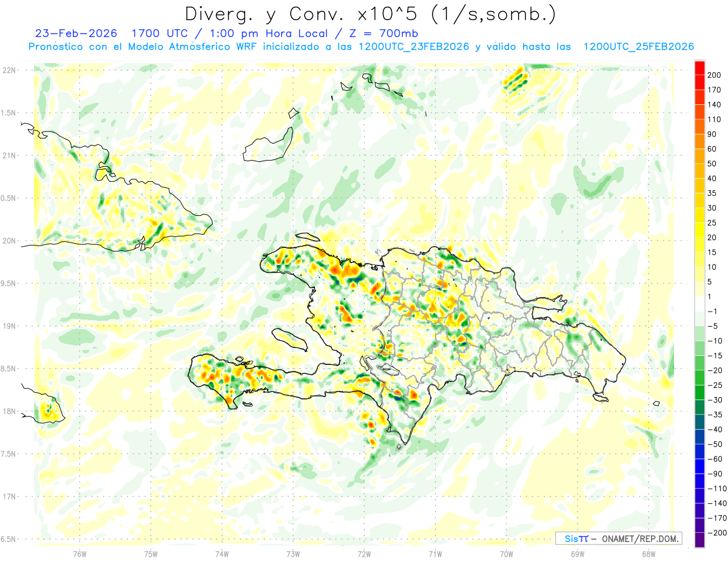Click the positive '25' colorbar value
This screenshot has height=562, width=728.
click(x=713, y=222)
